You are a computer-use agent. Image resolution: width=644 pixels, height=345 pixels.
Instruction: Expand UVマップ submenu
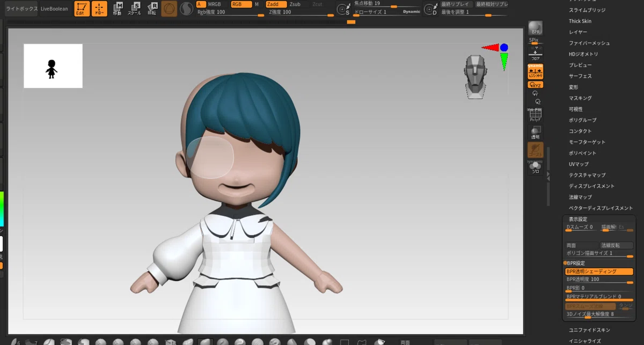click(579, 164)
